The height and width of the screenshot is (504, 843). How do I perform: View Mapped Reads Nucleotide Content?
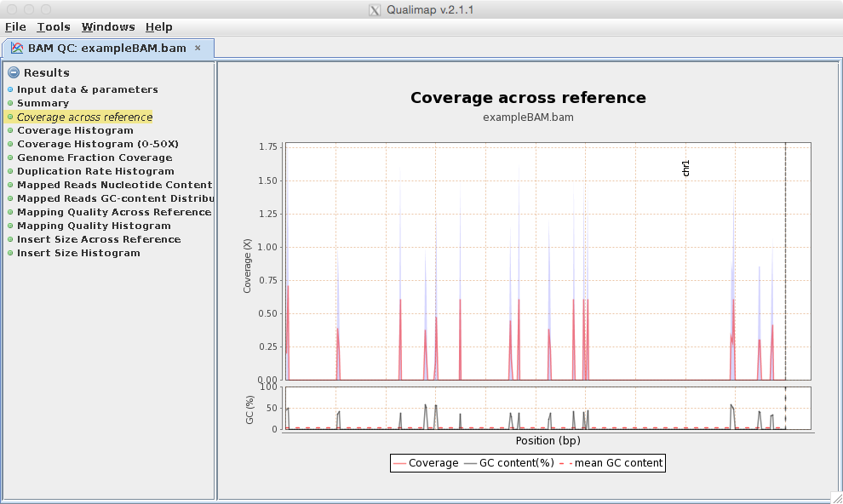tap(114, 185)
